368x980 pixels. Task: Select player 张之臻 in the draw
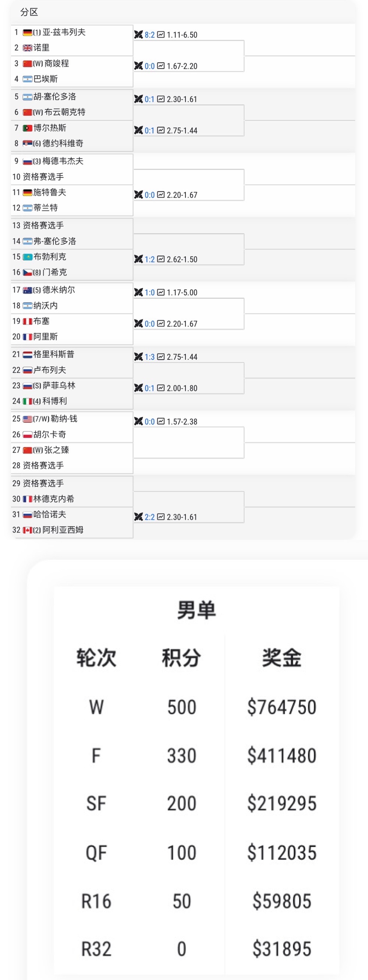(x=57, y=450)
